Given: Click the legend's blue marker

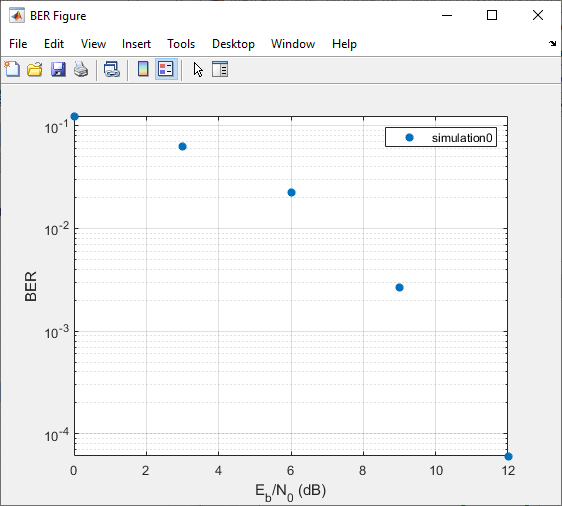Looking at the screenshot, I should 409,137.
